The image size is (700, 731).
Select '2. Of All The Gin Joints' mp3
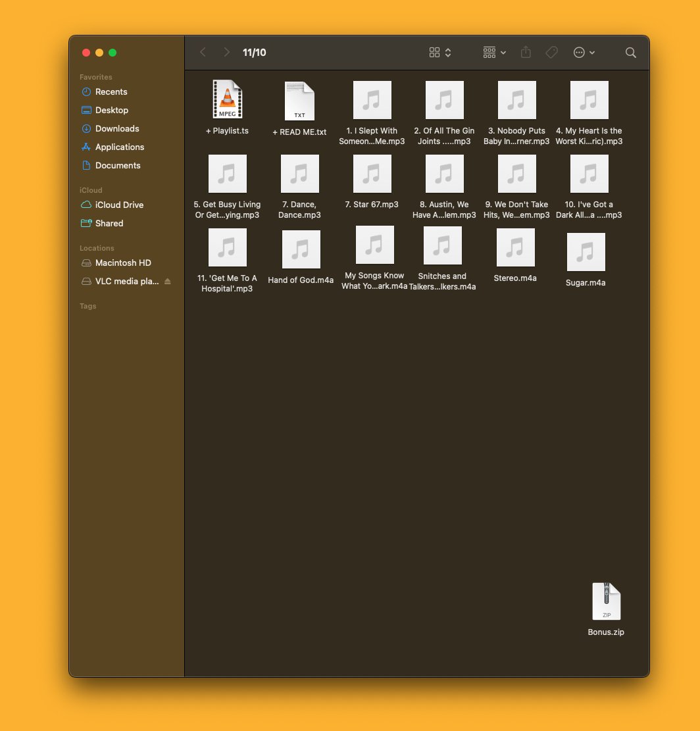click(x=444, y=100)
